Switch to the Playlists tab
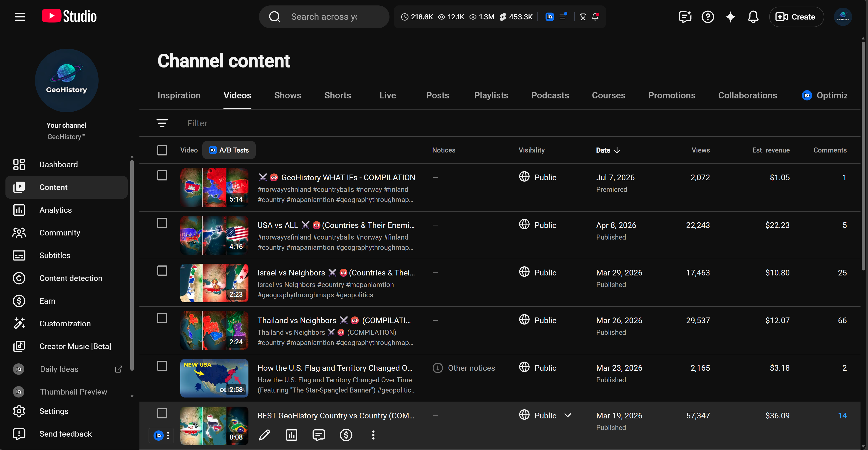This screenshot has height=450, width=868. pyautogui.click(x=491, y=95)
